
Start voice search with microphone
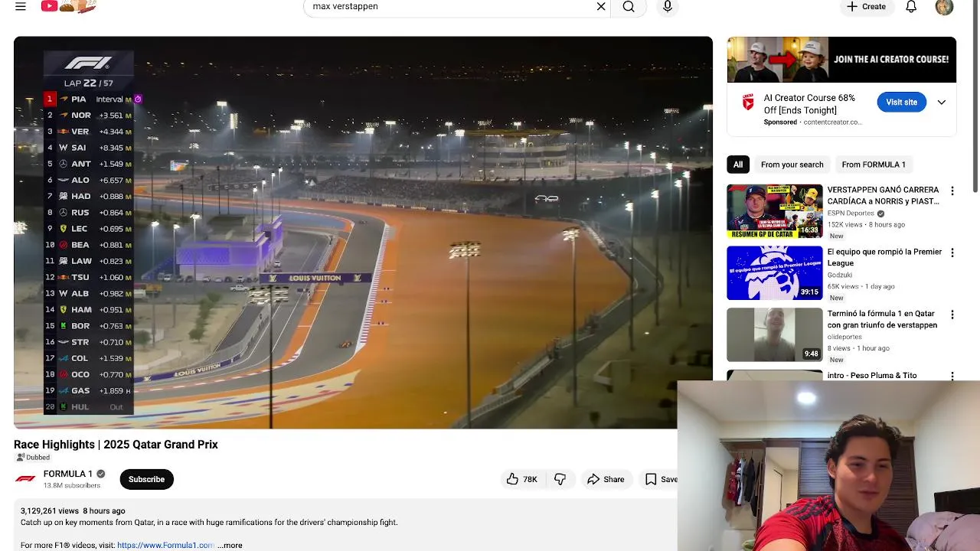click(668, 6)
